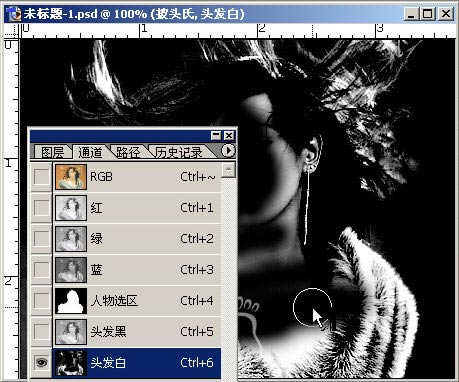
Task: Select the 头发黑 channel
Action: pyautogui.click(x=137, y=332)
